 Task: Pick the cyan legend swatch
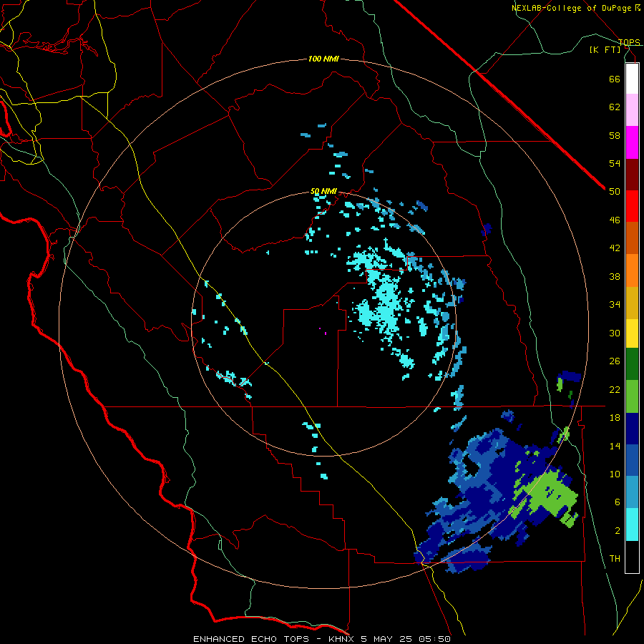pos(632,525)
